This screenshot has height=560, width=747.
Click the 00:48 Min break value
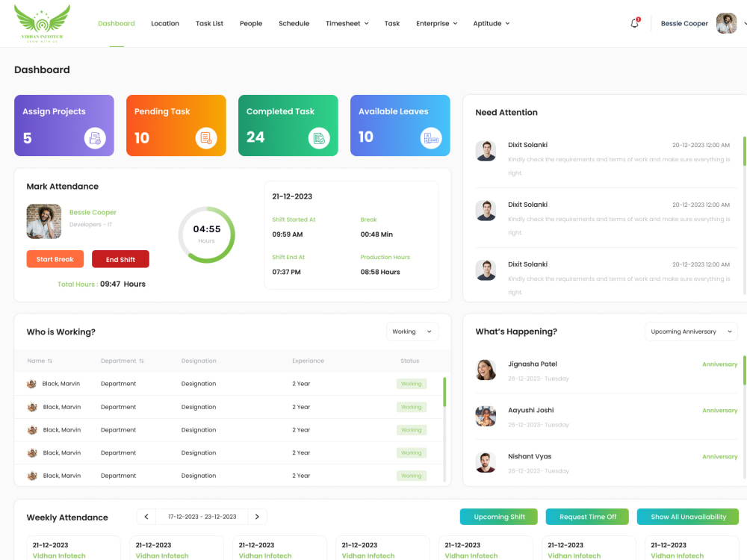click(x=376, y=234)
